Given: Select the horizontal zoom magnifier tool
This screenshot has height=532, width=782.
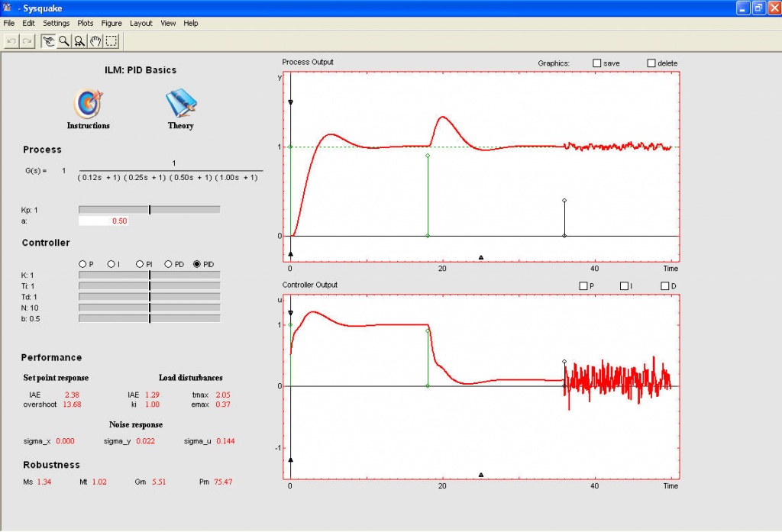Looking at the screenshot, I should (79, 41).
